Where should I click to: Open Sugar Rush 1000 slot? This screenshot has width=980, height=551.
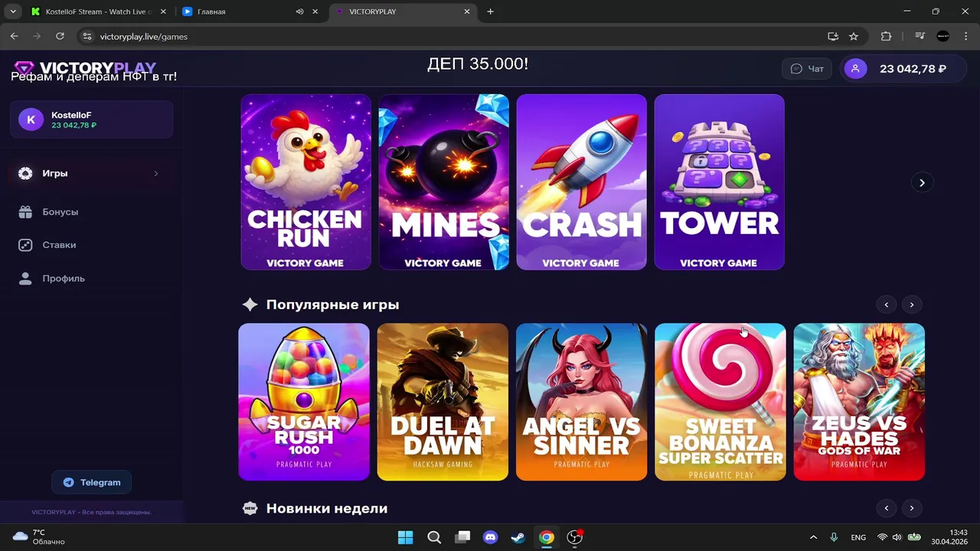point(304,402)
